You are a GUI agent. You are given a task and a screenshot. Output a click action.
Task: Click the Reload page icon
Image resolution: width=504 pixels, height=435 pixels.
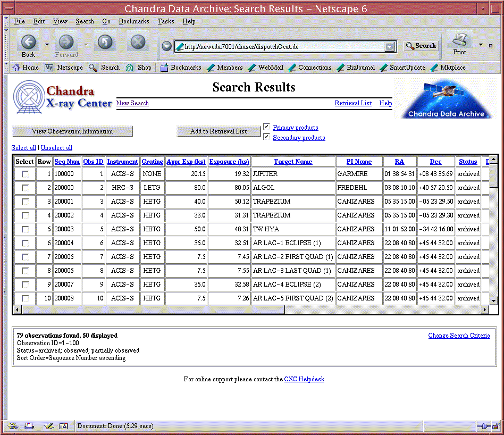pos(105,42)
